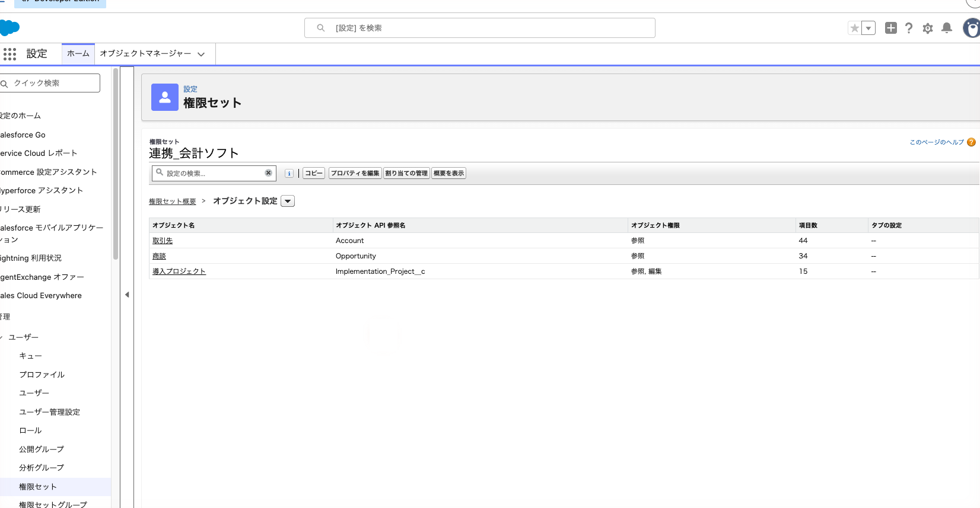Open プロファイル in the sidebar
The height and width of the screenshot is (508, 980).
(42, 375)
